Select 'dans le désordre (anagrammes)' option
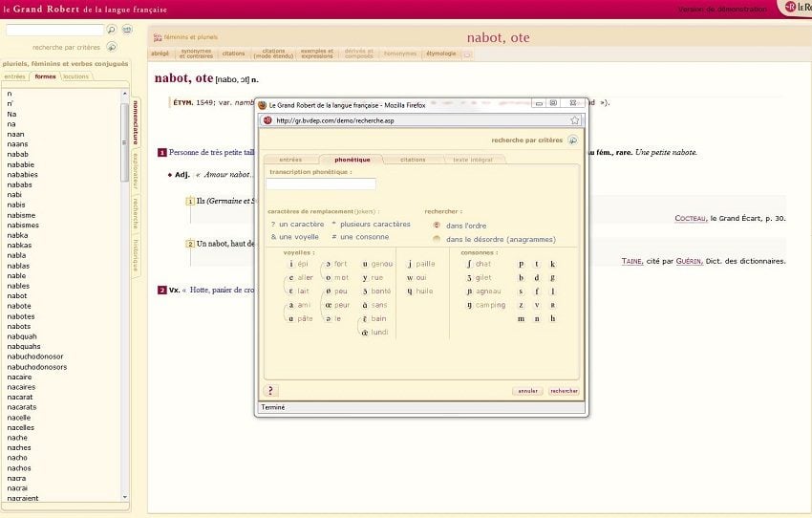This screenshot has width=812, height=518. tap(437, 239)
